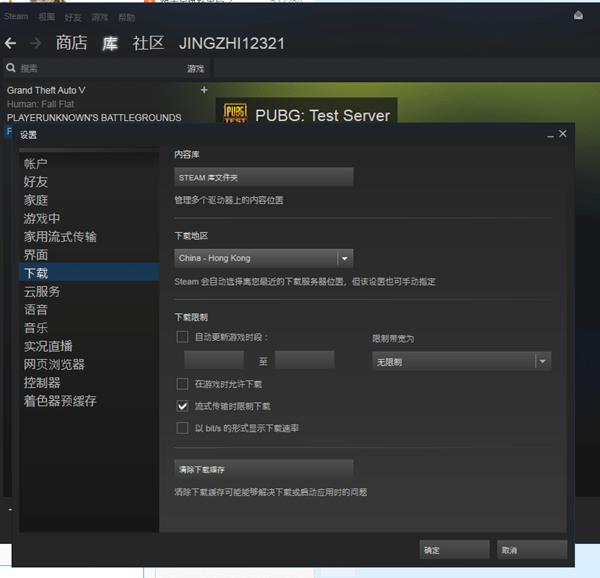
Task: Select 实况直播 in settings sidebar
Action: tap(89, 346)
